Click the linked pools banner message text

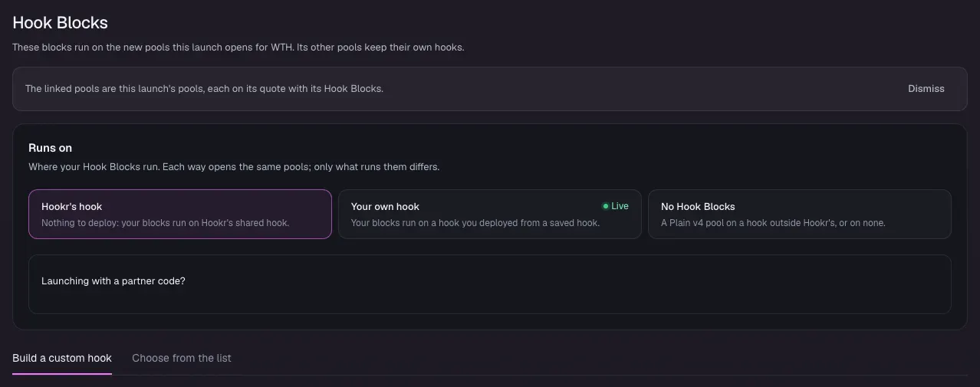204,89
